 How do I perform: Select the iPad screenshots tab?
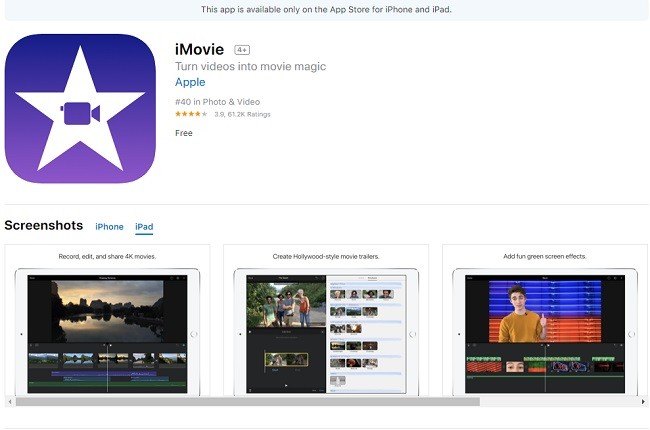pos(144,227)
